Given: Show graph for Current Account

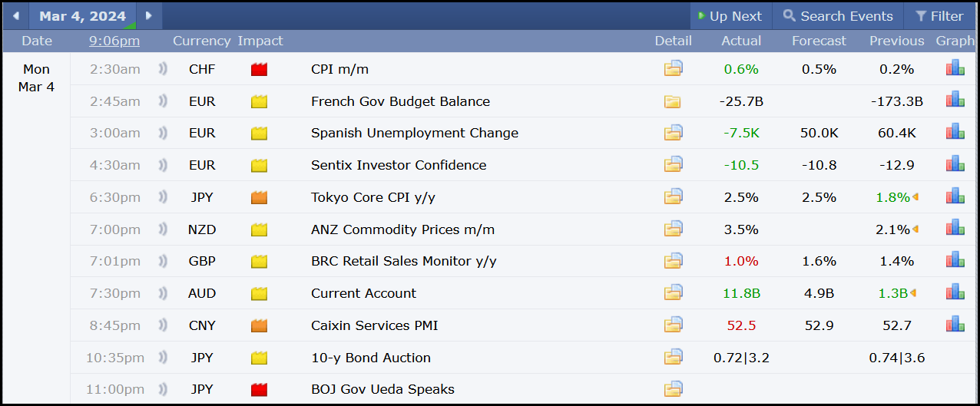Looking at the screenshot, I should (955, 292).
